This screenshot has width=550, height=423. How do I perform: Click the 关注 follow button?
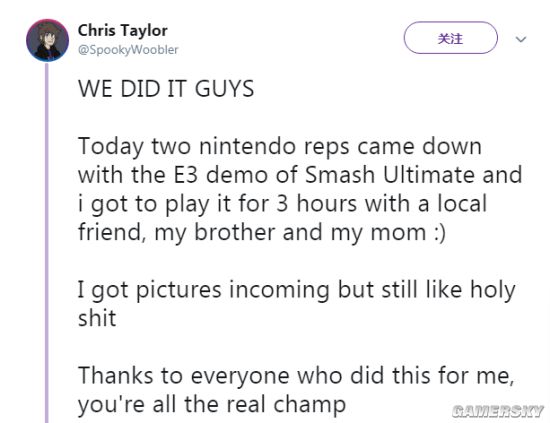tap(450, 38)
